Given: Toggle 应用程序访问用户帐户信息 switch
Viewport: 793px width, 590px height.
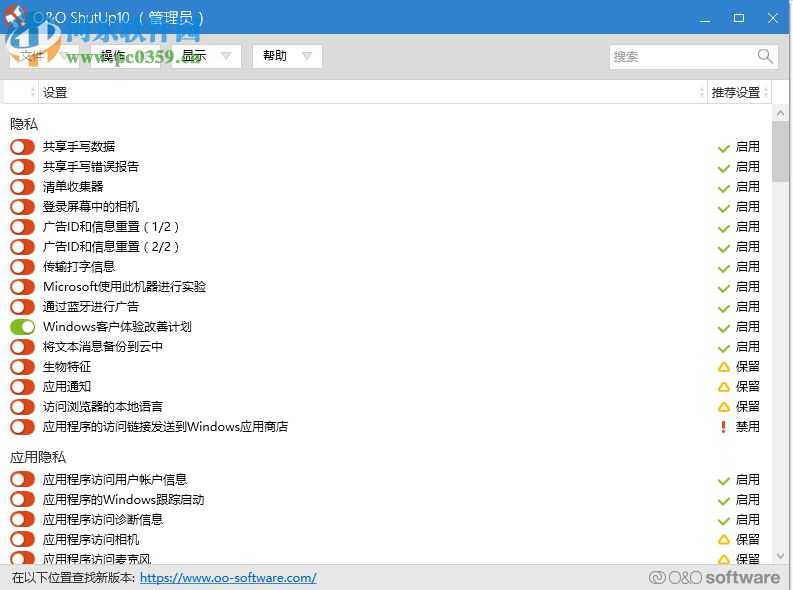Looking at the screenshot, I should coord(22,480).
